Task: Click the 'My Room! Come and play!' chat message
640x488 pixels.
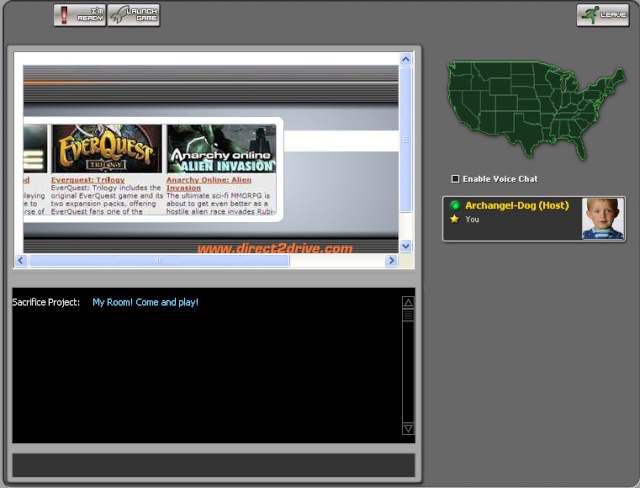Action: tap(145, 302)
